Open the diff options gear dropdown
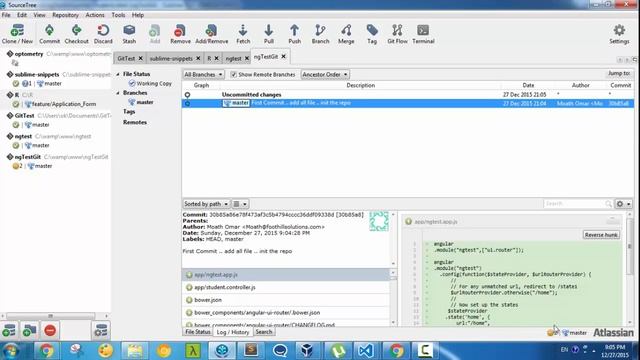This screenshot has height=360, width=640. [x=623, y=204]
